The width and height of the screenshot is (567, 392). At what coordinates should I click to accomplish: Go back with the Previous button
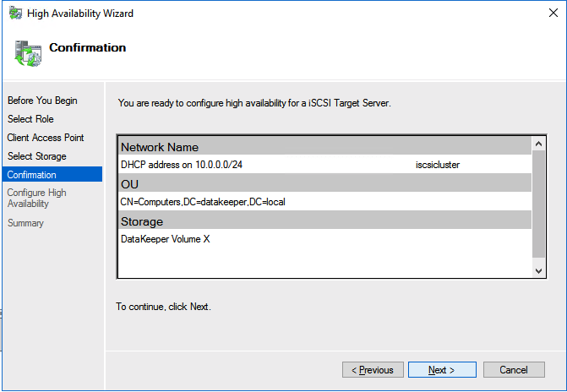pos(373,370)
